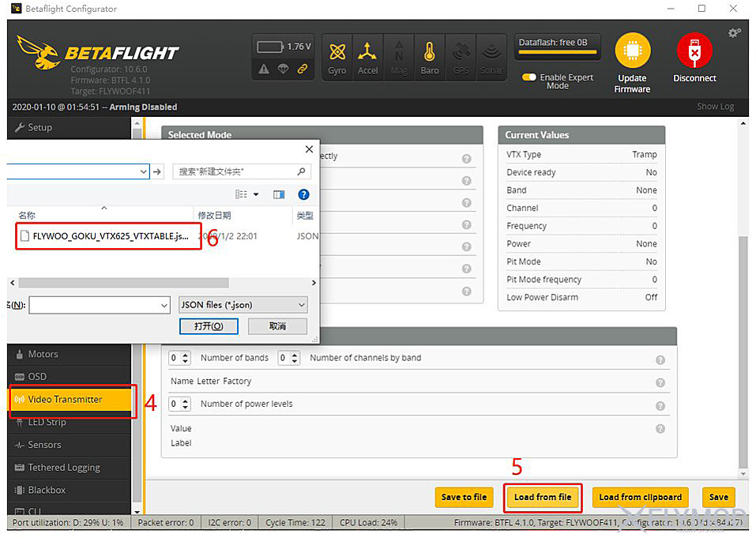Viewport: 756px width, 538px height.
Task: Click the search magnifier in file dialog
Action: click(301, 171)
